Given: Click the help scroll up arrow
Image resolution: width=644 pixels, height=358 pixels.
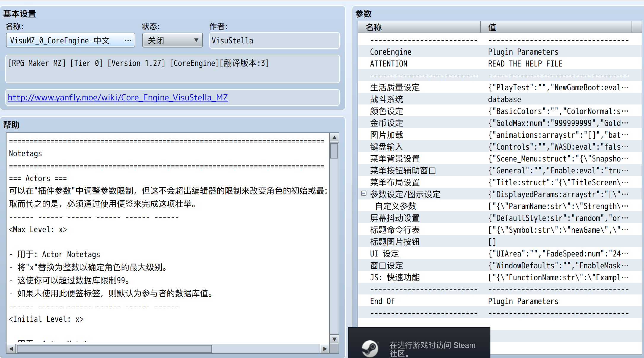Looking at the screenshot, I should coord(334,138).
